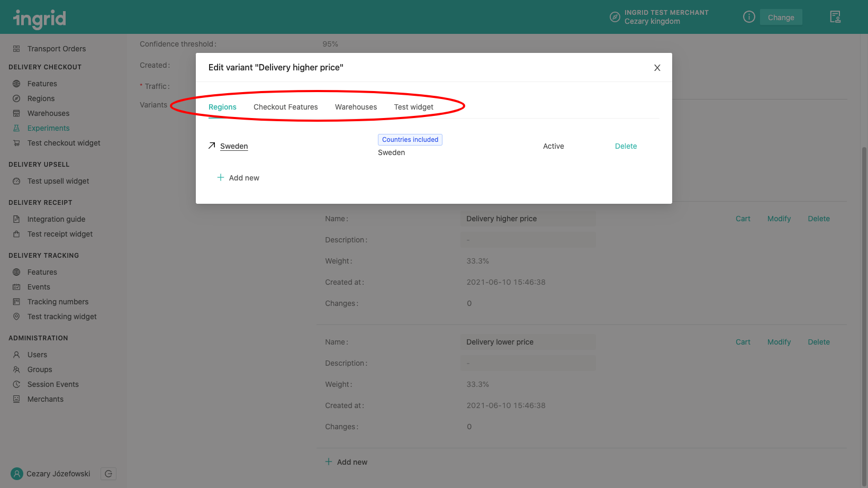The height and width of the screenshot is (488, 868).
Task: Click the Countries included tag
Action: point(410,140)
